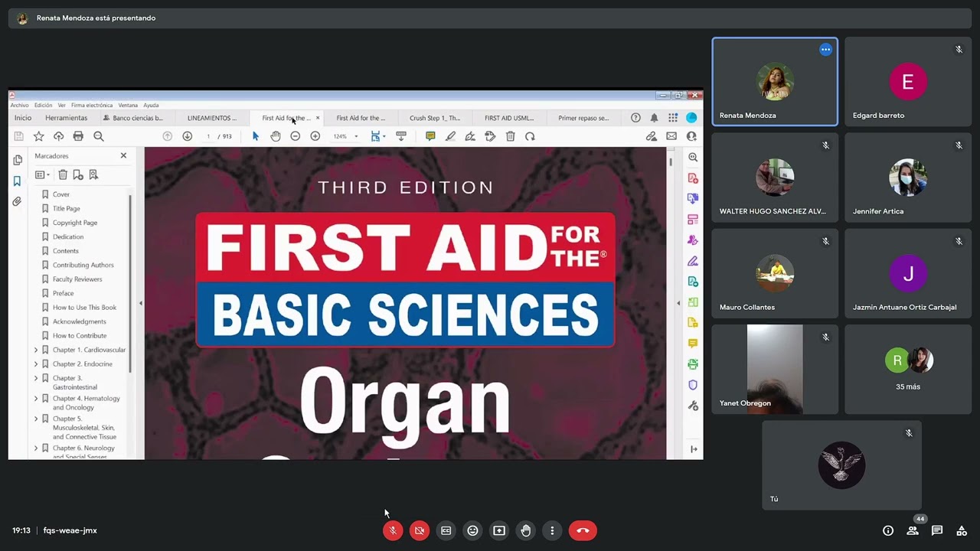980x551 pixels.
Task: Open the Archivo menu
Action: point(19,105)
